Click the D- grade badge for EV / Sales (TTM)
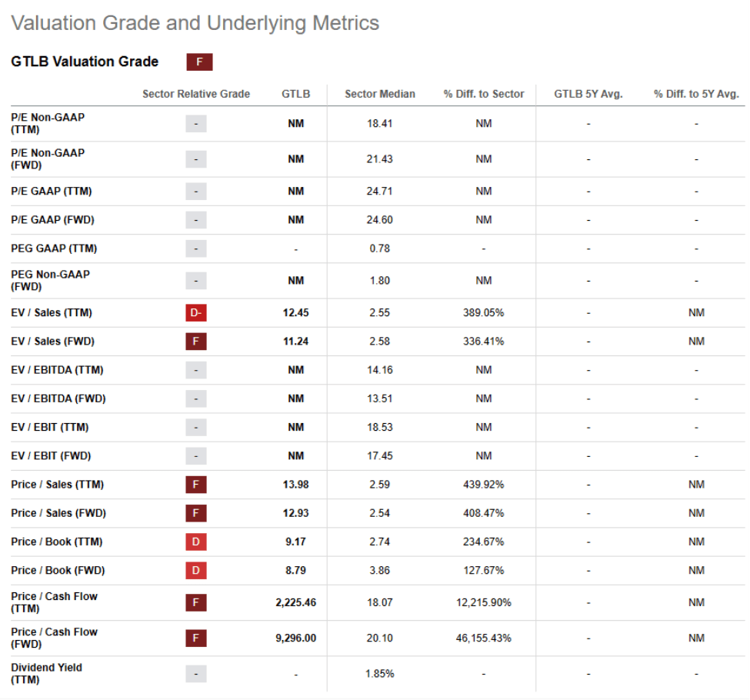 (x=196, y=313)
